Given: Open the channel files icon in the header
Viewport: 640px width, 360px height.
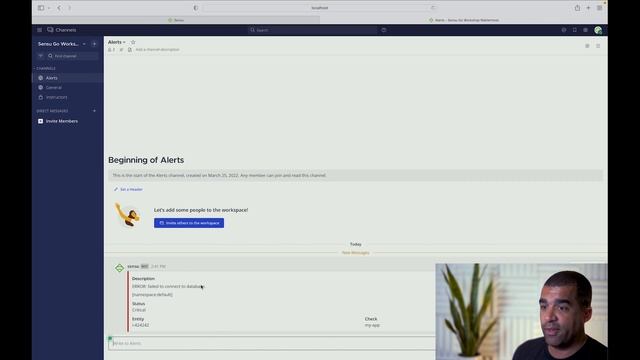Looking at the screenshot, I should coord(129,50).
